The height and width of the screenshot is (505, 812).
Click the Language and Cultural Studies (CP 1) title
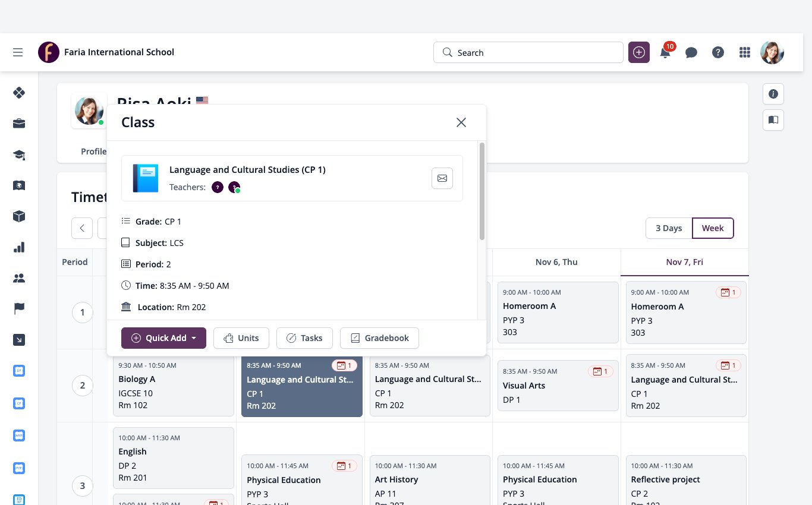click(x=247, y=170)
